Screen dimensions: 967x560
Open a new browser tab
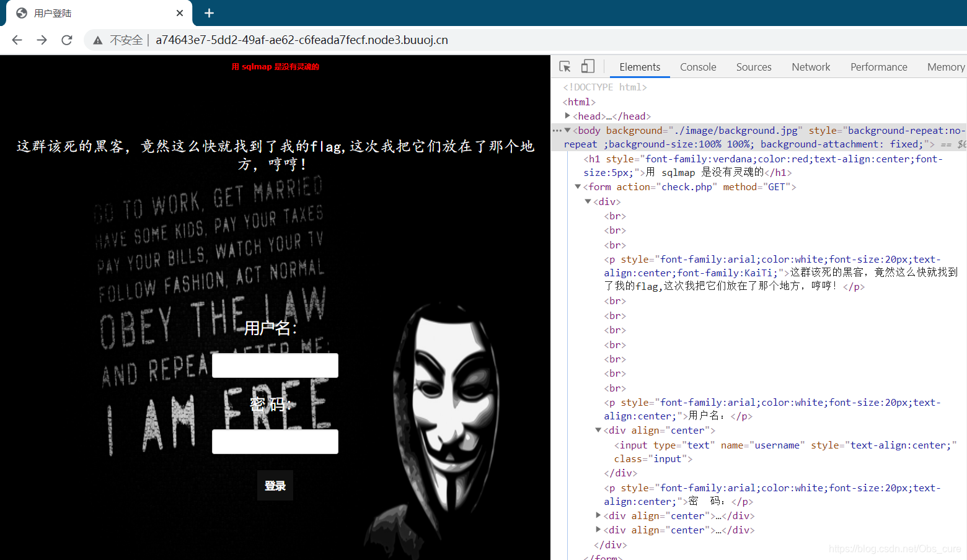tap(209, 13)
